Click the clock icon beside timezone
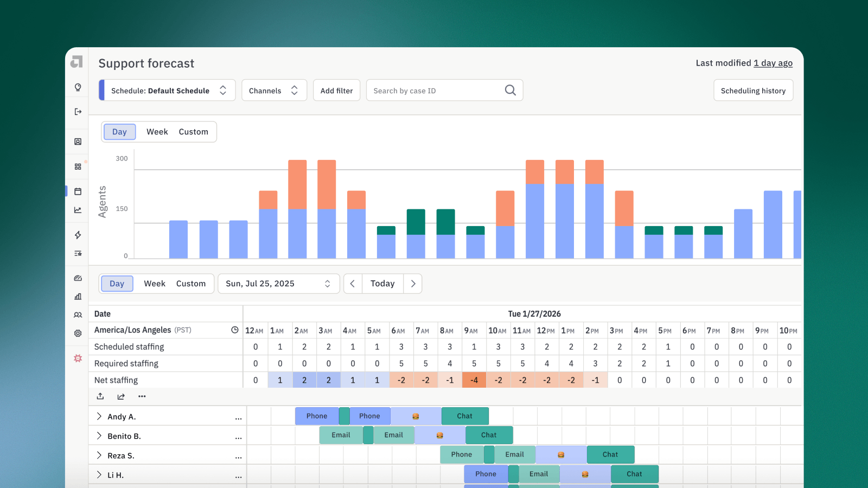 (x=235, y=330)
